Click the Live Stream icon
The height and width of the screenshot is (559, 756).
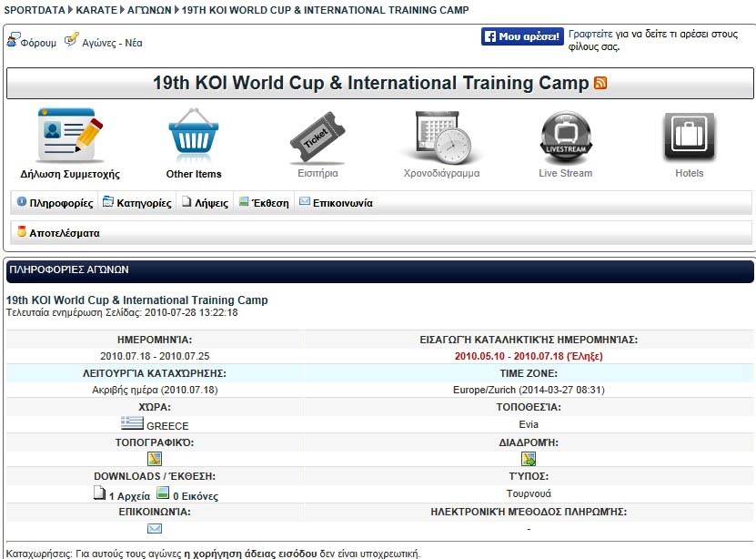565,137
